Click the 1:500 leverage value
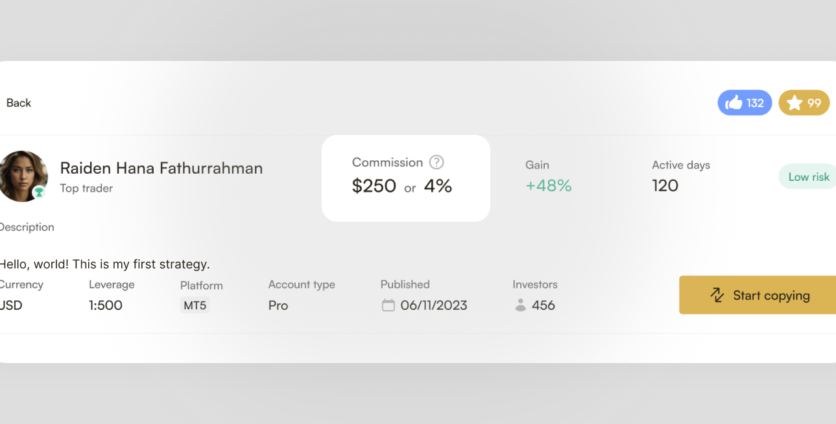This screenshot has width=836, height=424. point(105,305)
